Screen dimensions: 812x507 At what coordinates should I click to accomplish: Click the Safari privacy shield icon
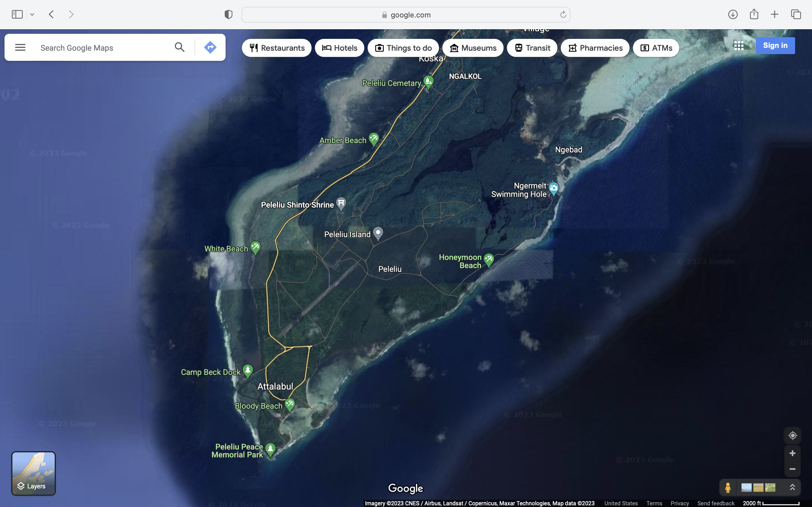(x=228, y=14)
